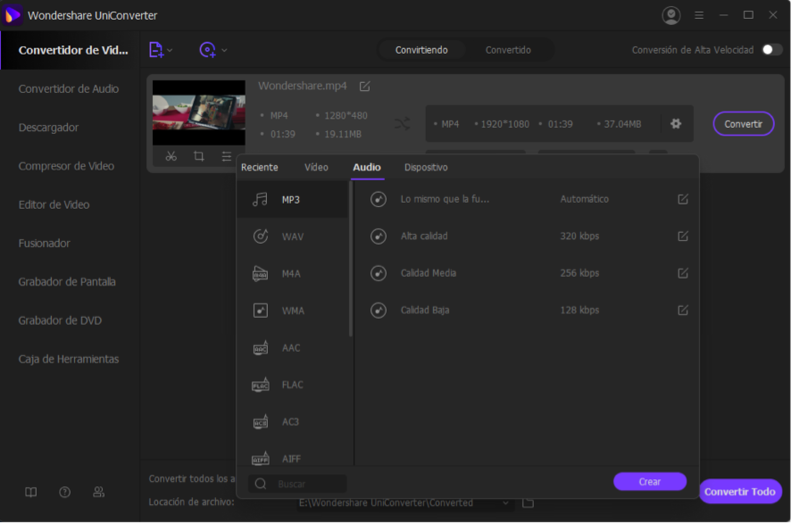791x523 pixels.
Task: Open Convertidor de Audio sidebar item
Action: [x=69, y=89]
